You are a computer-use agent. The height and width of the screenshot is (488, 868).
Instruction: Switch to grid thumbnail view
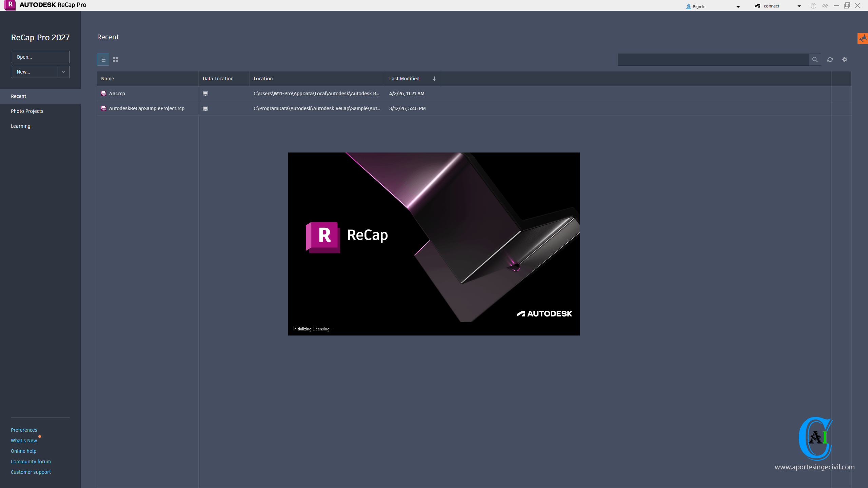[x=115, y=60]
